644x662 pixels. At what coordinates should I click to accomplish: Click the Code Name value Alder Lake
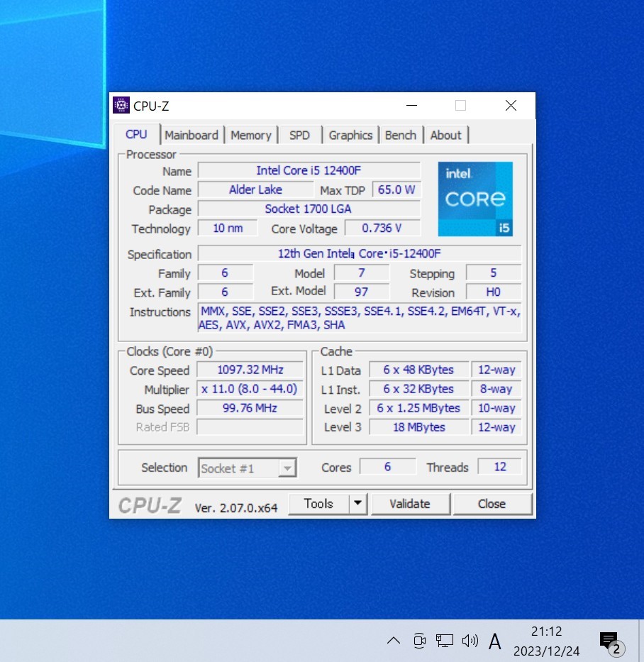coord(256,190)
